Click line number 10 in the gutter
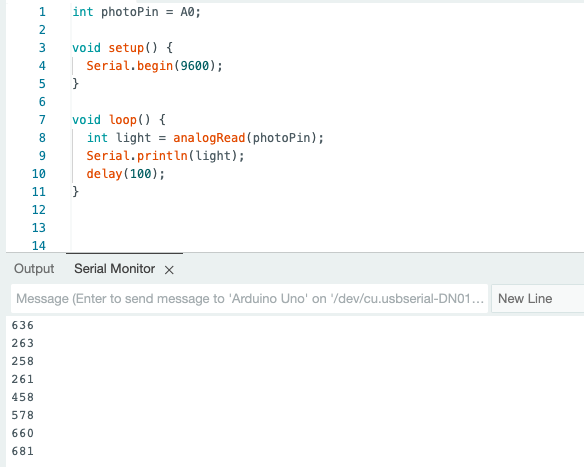 (x=39, y=174)
